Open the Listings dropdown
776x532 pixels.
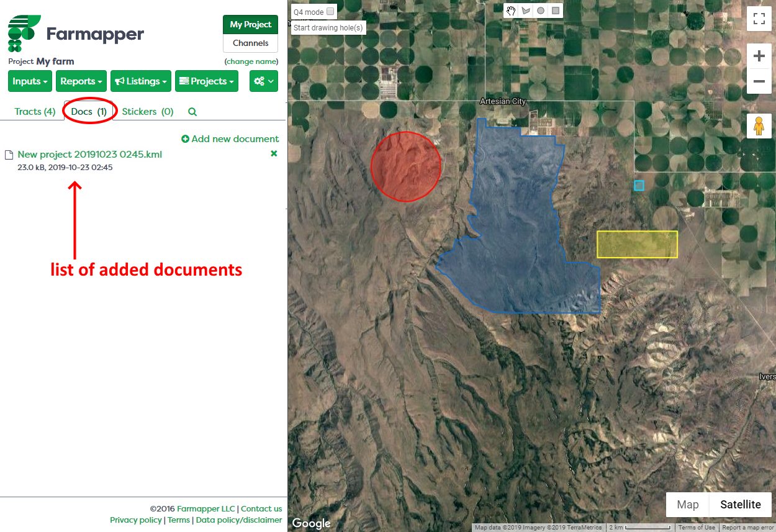[141, 81]
